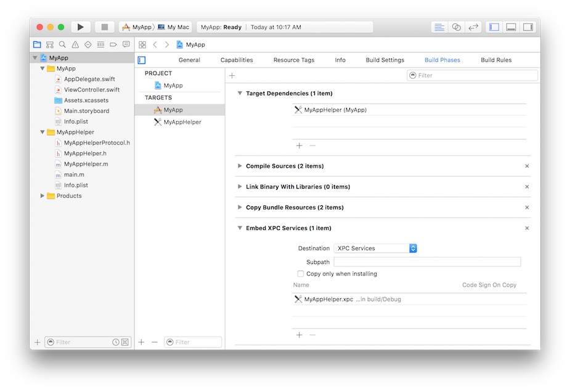570x392 pixels.
Task: Switch to the Build Settings tab
Action: click(385, 60)
